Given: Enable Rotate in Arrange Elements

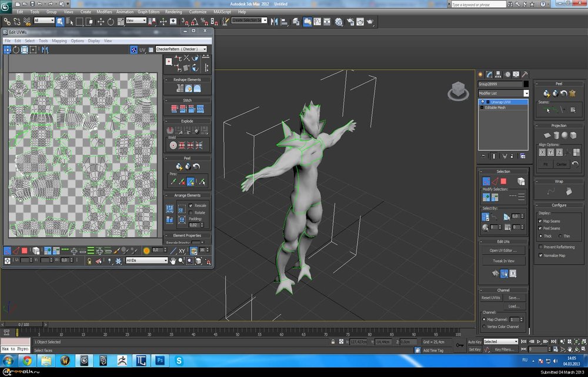Looking at the screenshot, I should coord(191,212).
